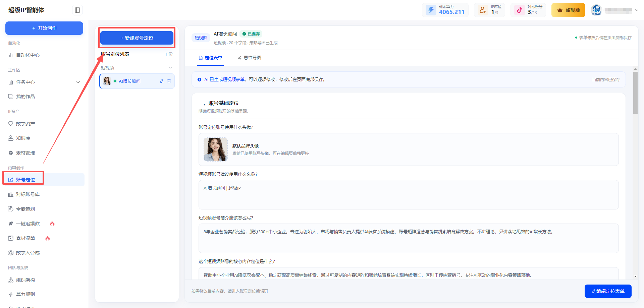
Task: Click the edit pencil icon on AI增长顾问 row
Action: pos(162,81)
